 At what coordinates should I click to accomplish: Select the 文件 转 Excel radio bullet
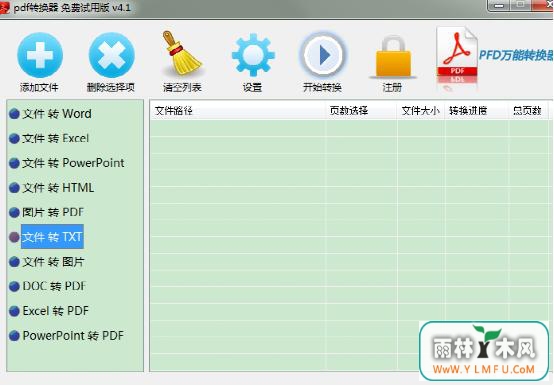pyautogui.click(x=14, y=138)
